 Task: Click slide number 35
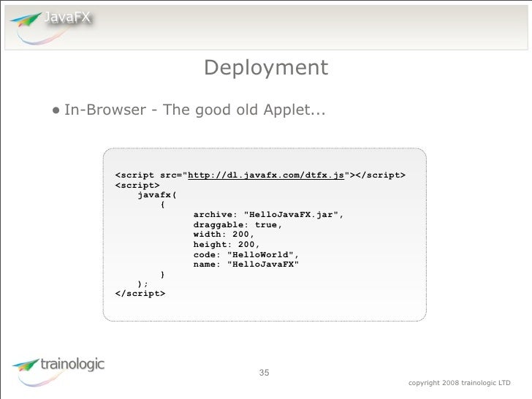pos(264,373)
